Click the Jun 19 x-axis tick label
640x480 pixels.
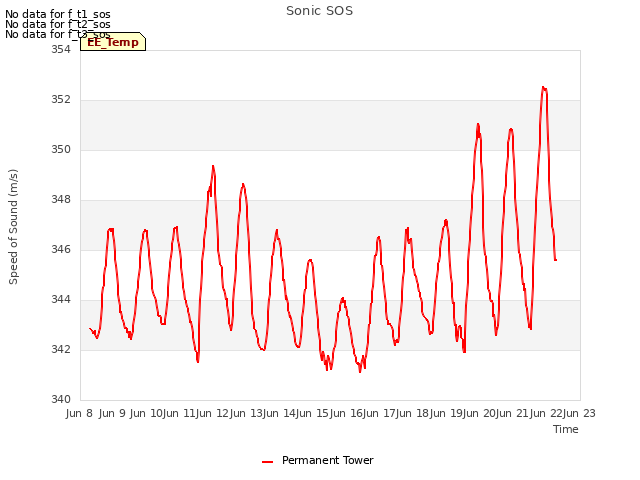click(448, 413)
